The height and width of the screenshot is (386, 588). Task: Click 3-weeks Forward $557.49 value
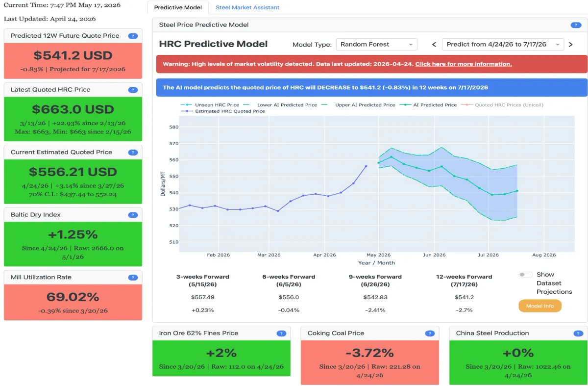pos(203,297)
